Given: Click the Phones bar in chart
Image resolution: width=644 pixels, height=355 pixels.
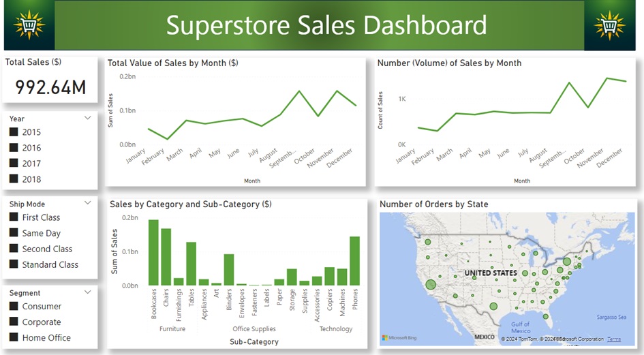Looking at the screenshot, I should coord(355,261).
